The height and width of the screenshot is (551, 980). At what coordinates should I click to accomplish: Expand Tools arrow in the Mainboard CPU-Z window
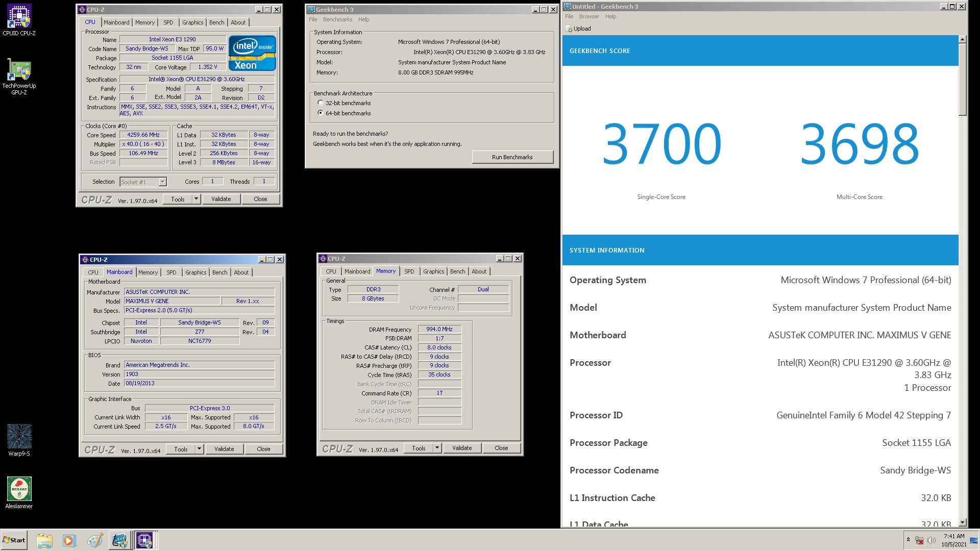tap(199, 449)
